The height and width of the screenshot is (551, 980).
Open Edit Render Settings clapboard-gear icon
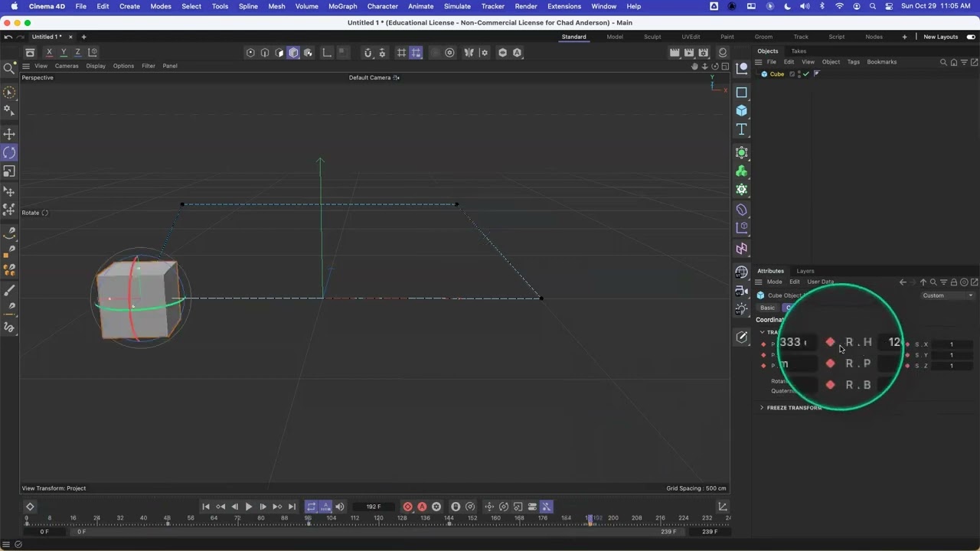click(704, 53)
